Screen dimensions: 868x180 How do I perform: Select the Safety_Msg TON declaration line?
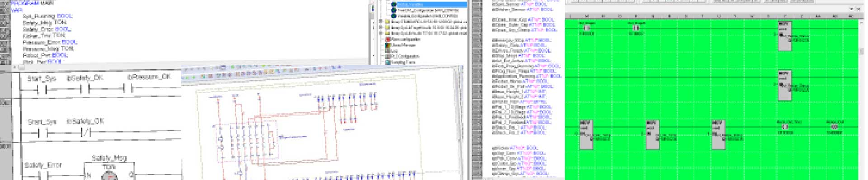click(x=44, y=22)
